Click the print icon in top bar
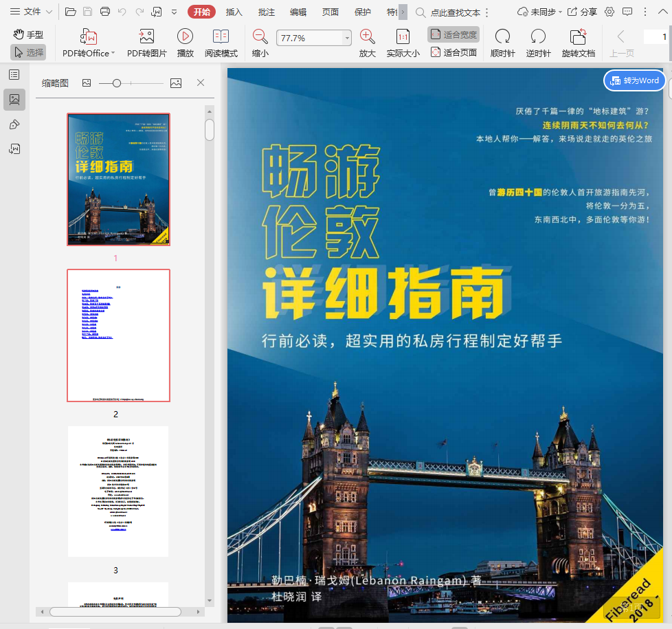Image resolution: width=672 pixels, height=629 pixels. 105,12
